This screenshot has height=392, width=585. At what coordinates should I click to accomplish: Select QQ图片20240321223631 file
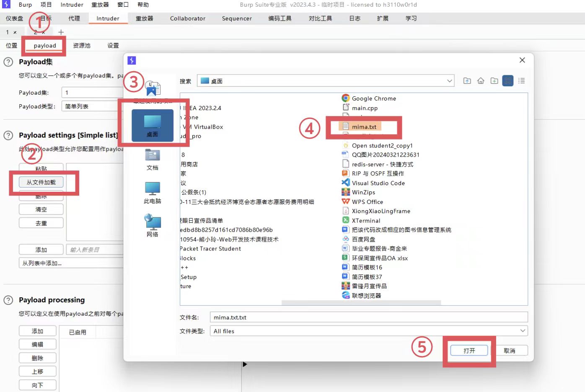click(381, 155)
